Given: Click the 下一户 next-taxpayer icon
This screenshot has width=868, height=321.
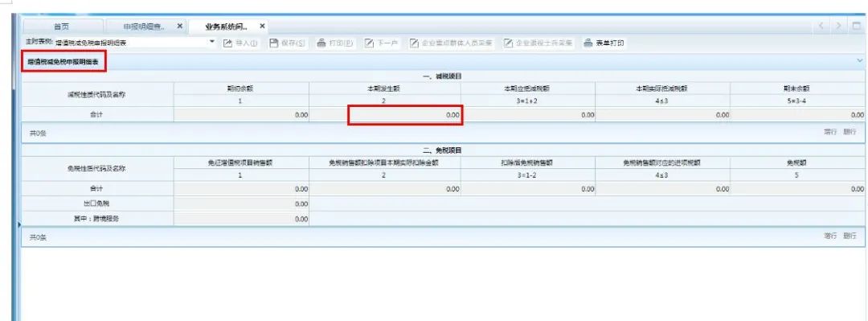Looking at the screenshot, I should pos(369,43).
